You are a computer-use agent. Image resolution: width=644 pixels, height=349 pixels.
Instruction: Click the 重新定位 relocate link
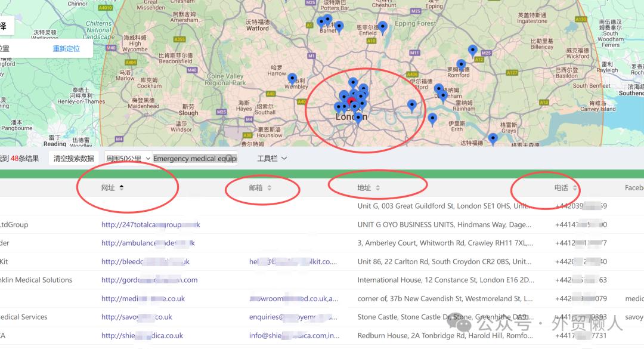click(66, 49)
